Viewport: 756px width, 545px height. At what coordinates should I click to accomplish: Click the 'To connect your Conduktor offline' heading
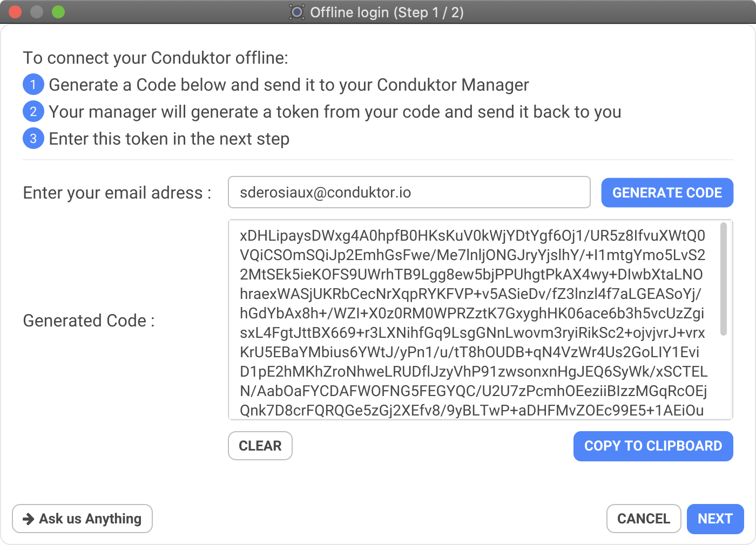point(156,58)
